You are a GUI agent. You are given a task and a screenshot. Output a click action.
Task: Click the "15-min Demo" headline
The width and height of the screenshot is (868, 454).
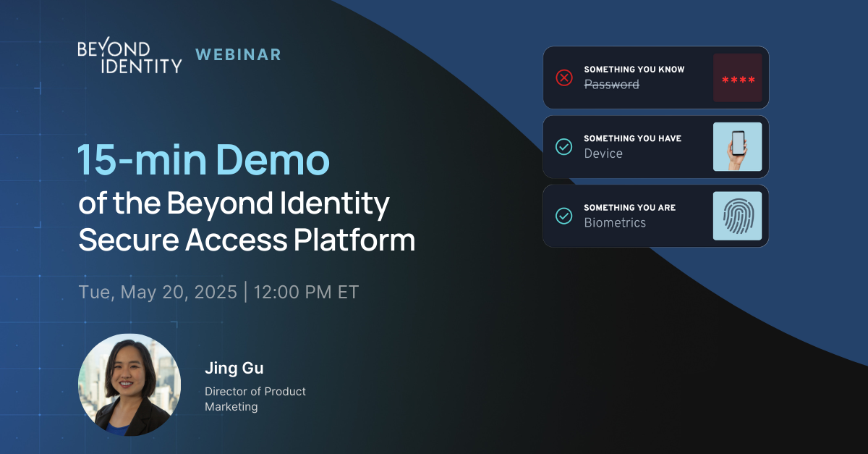click(204, 161)
